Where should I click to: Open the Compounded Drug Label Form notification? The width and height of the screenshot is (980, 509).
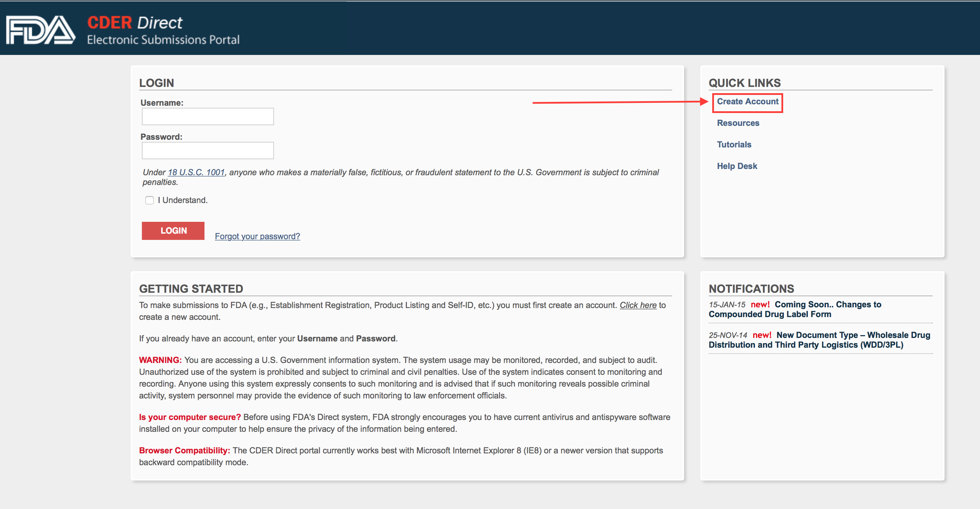pos(795,309)
